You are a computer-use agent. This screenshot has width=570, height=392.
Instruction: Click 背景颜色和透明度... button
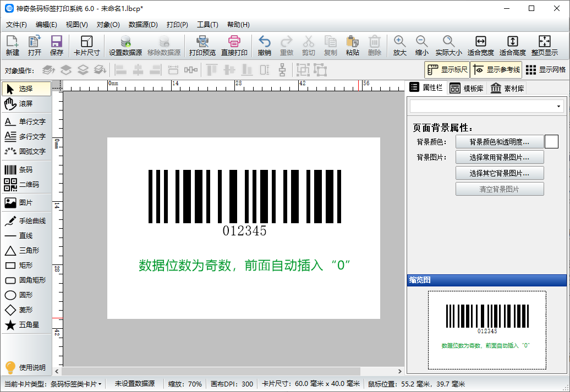(x=500, y=142)
